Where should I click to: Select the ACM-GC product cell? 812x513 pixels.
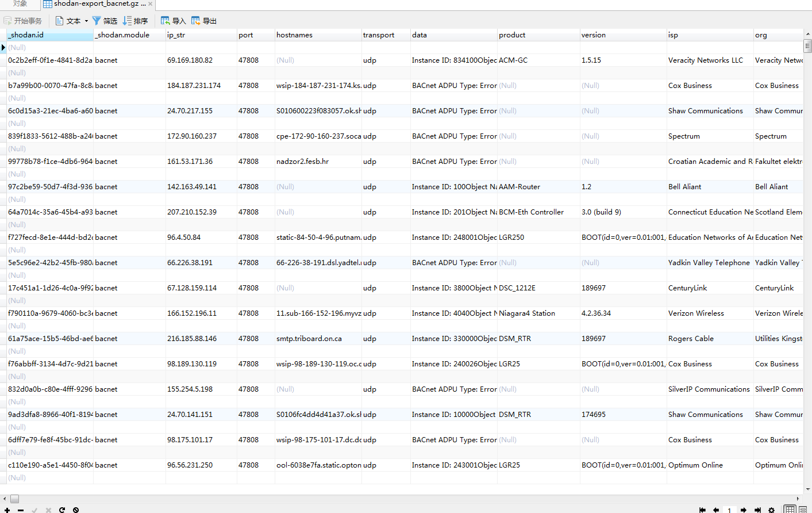538,60
